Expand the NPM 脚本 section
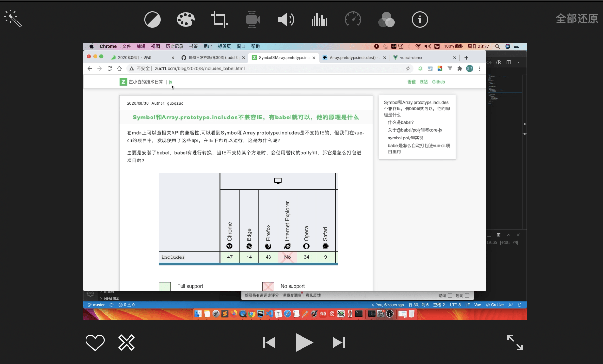Image resolution: width=603 pixels, height=364 pixels. click(101, 299)
